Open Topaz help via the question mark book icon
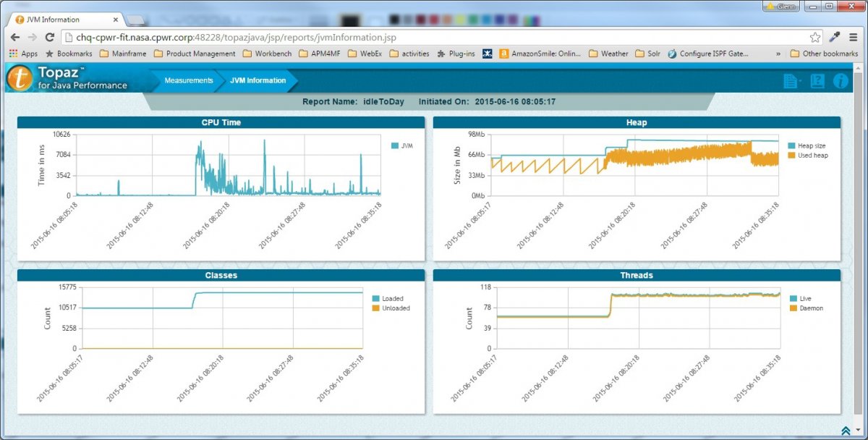 pyautogui.click(x=817, y=81)
